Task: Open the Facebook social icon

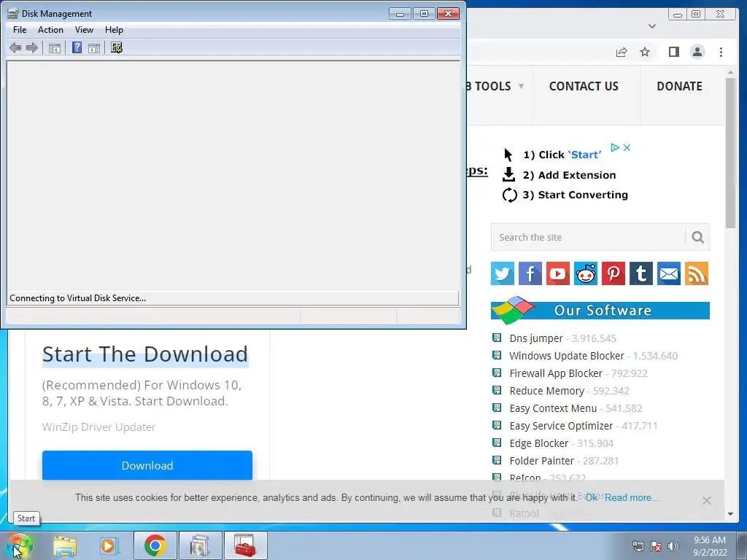Action: [x=530, y=273]
